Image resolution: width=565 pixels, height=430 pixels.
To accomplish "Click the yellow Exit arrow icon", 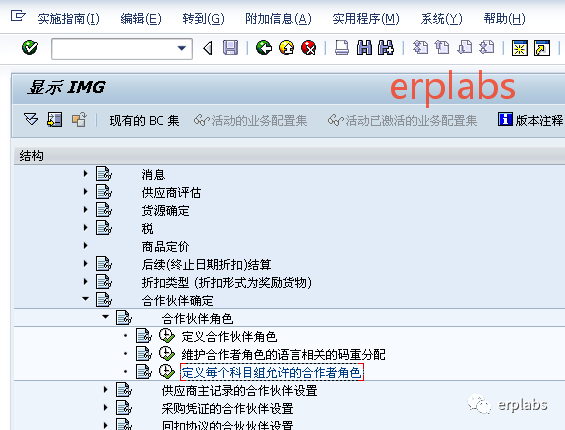I will (x=286, y=48).
